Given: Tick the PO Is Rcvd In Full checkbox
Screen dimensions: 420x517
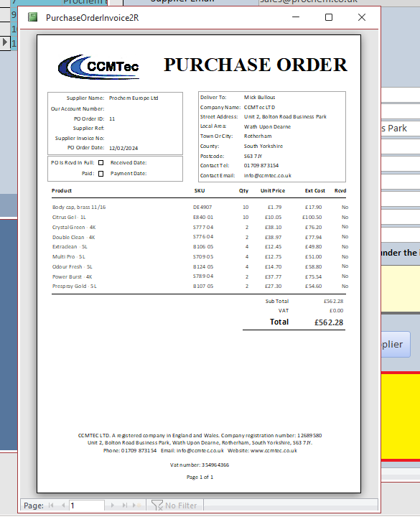Looking at the screenshot, I should point(101,163).
